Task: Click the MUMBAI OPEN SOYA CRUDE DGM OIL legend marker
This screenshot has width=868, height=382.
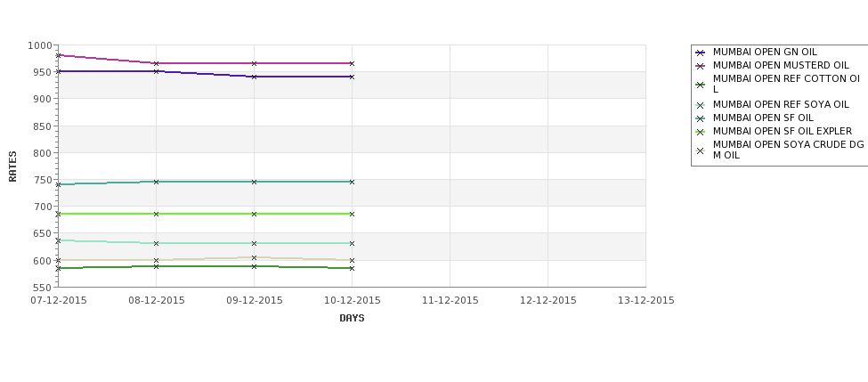Action: (x=701, y=150)
